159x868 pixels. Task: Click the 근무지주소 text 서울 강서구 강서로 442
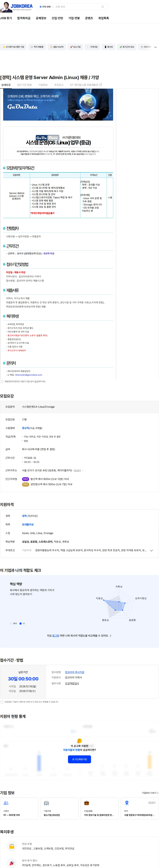[x=47, y=470]
